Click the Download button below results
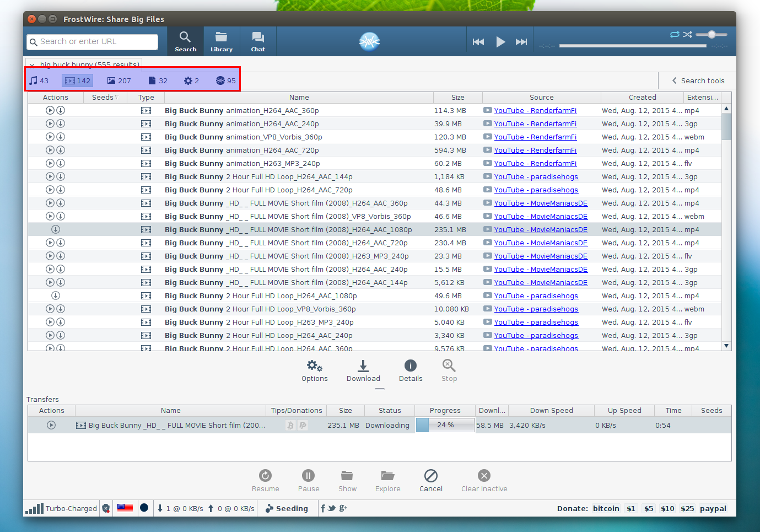760x532 pixels. [x=363, y=371]
